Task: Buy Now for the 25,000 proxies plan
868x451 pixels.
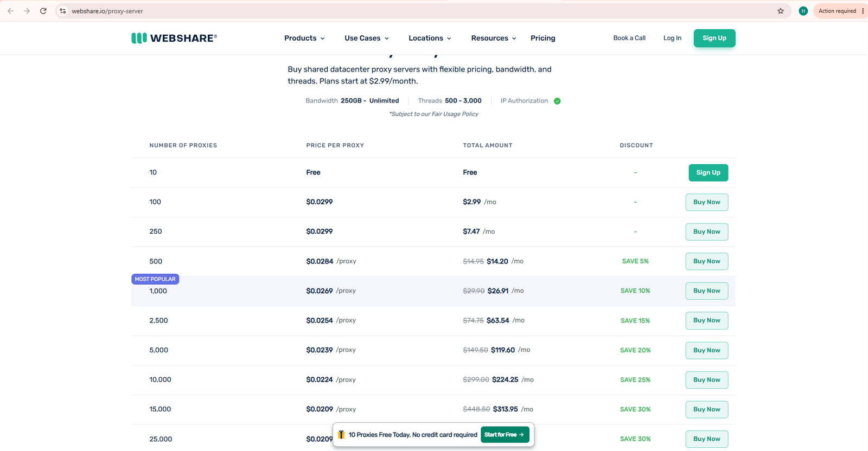Action: (x=707, y=439)
